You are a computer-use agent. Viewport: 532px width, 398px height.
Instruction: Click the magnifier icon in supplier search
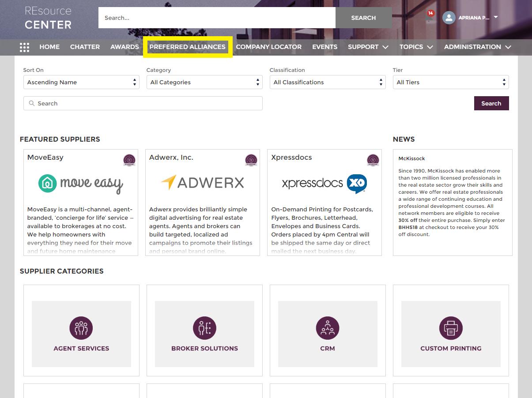pos(32,103)
